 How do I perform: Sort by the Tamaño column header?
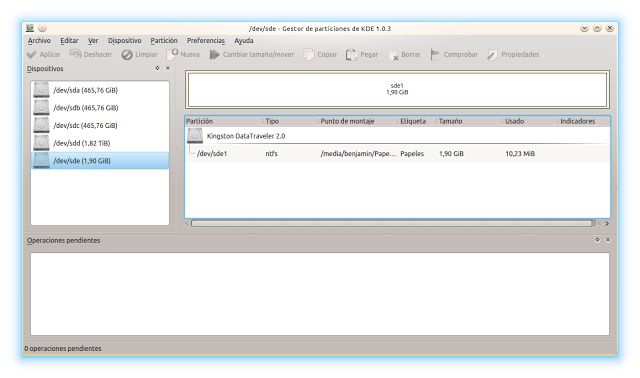click(x=469, y=121)
